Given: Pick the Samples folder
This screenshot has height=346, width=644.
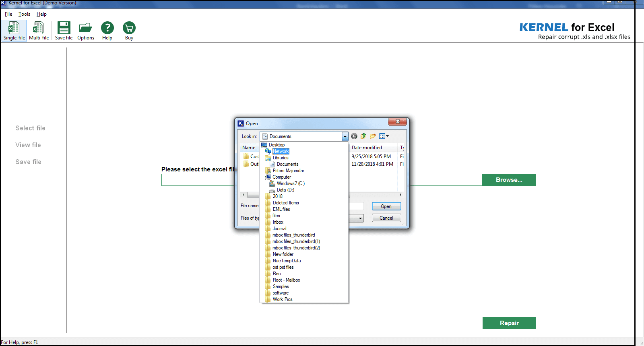Looking at the screenshot, I should 281,286.
